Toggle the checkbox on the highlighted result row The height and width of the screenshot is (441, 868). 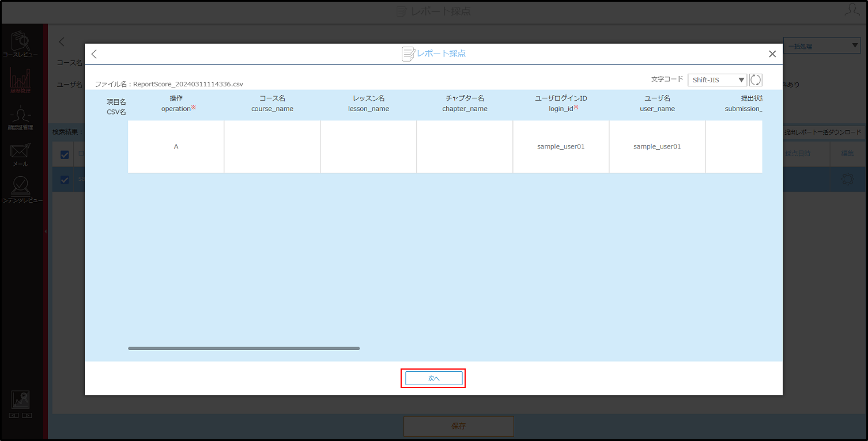coord(65,179)
